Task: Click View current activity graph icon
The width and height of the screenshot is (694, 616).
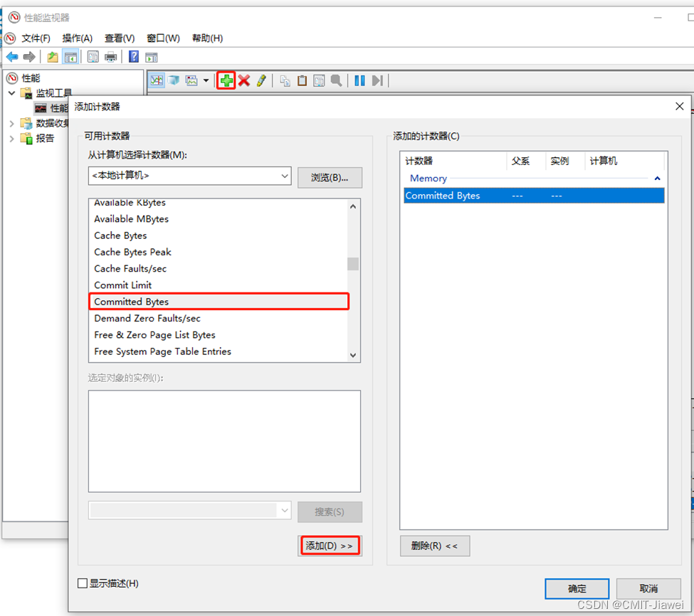Action: [x=156, y=80]
